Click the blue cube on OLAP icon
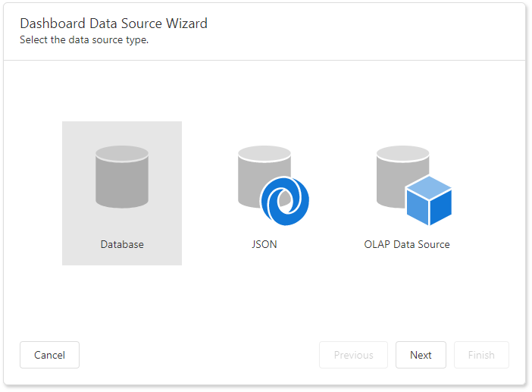 [429, 201]
